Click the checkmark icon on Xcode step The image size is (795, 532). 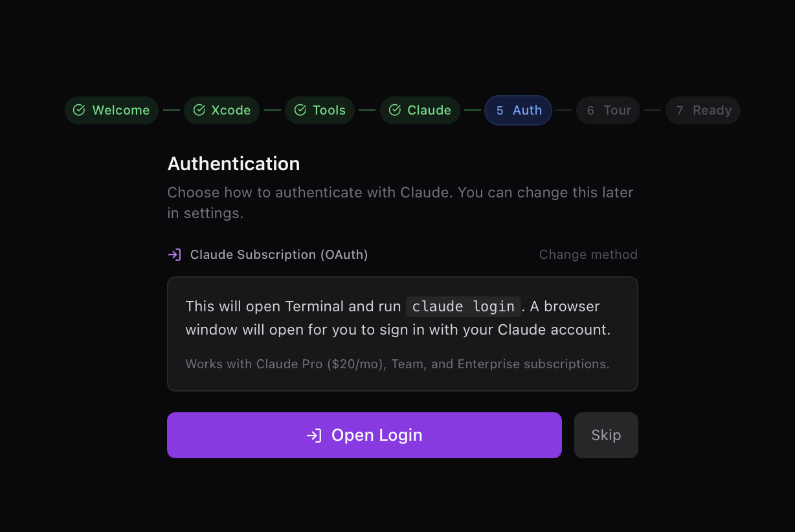coord(199,110)
